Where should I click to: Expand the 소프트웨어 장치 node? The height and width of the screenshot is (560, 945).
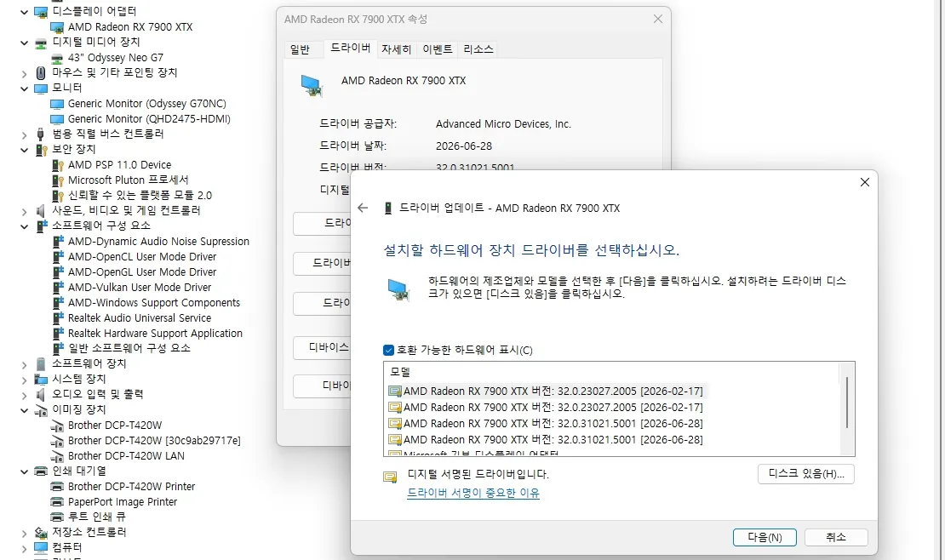pos(24,365)
